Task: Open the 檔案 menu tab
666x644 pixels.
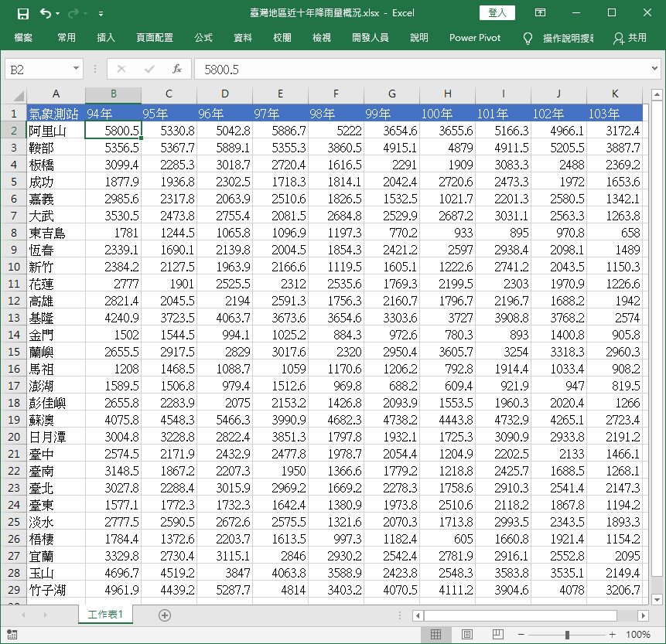Action: click(x=23, y=38)
